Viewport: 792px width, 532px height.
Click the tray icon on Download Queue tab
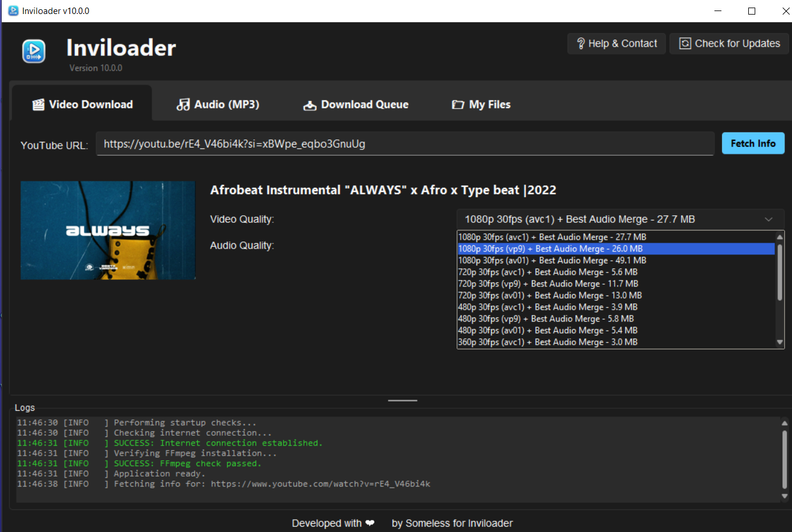pyautogui.click(x=310, y=105)
